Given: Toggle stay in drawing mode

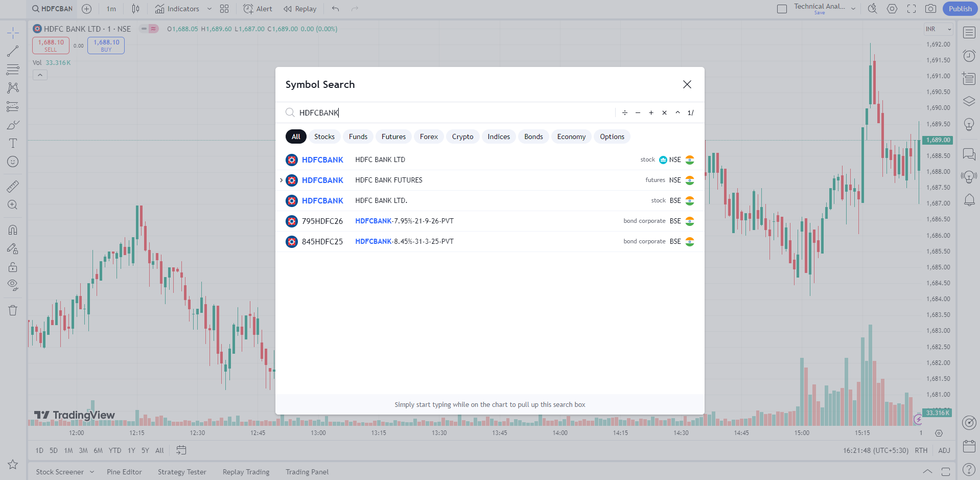Looking at the screenshot, I should [13, 249].
